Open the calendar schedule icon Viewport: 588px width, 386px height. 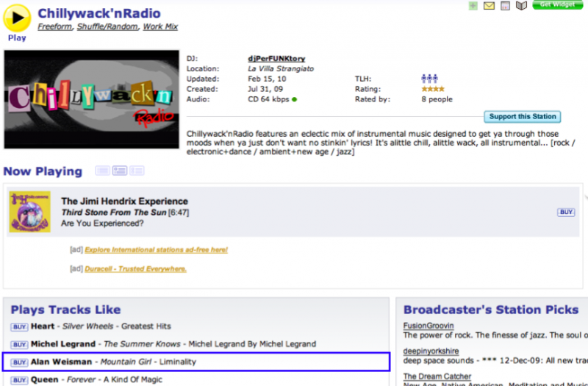click(505, 6)
